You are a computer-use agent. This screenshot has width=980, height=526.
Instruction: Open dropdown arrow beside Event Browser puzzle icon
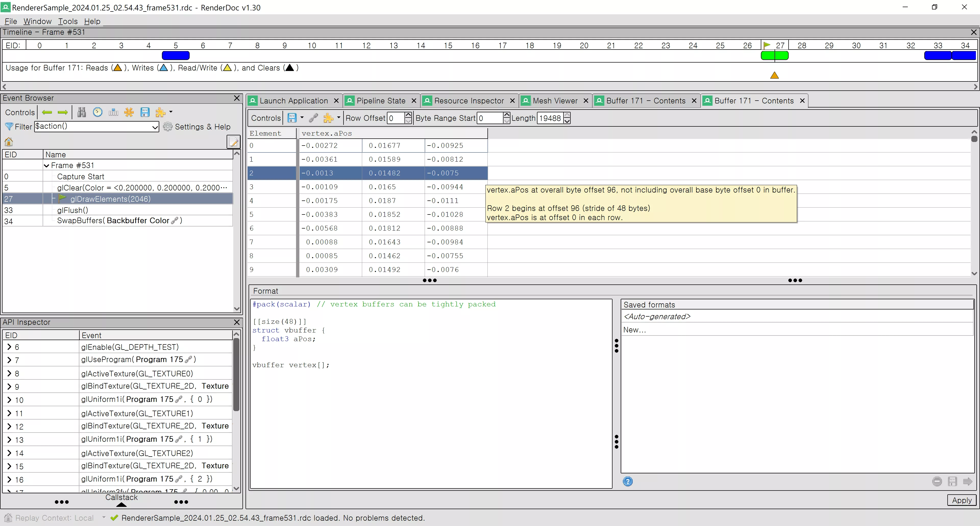coord(171,112)
